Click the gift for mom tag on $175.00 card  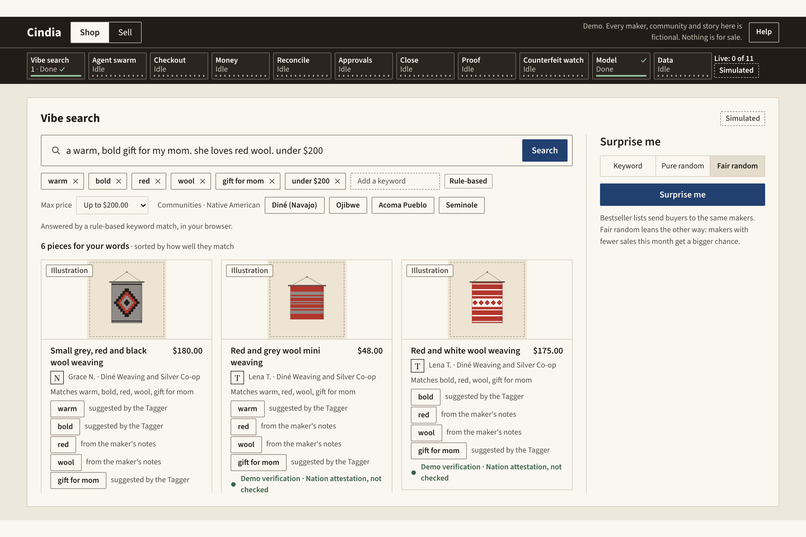(x=438, y=451)
